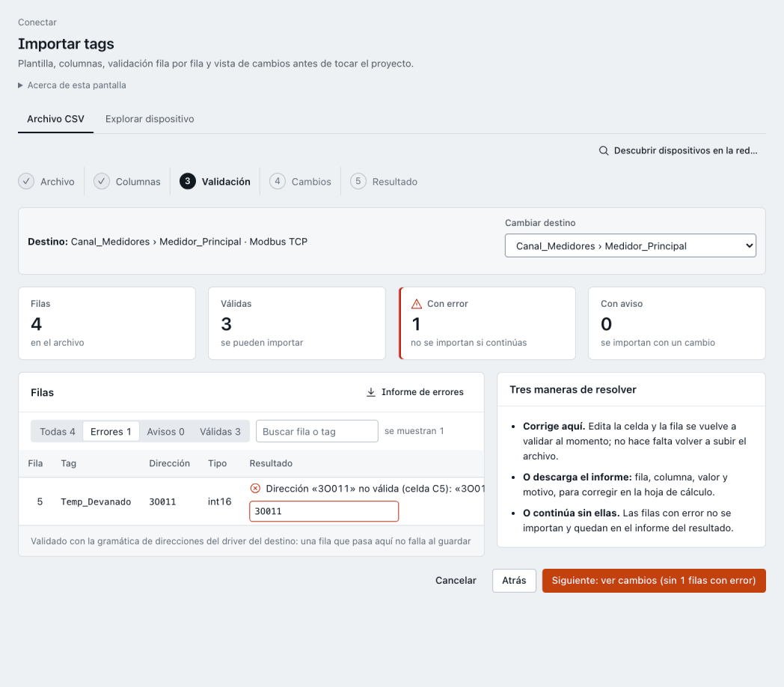
Task: Switch to the Archivo CSV tab
Action: (x=55, y=119)
